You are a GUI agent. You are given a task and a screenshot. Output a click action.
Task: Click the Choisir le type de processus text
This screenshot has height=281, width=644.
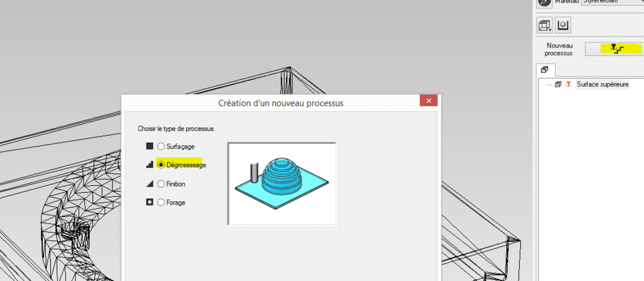[x=176, y=129]
